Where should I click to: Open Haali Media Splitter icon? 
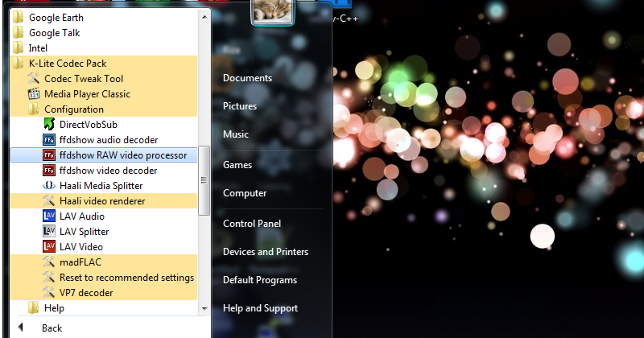(49, 186)
